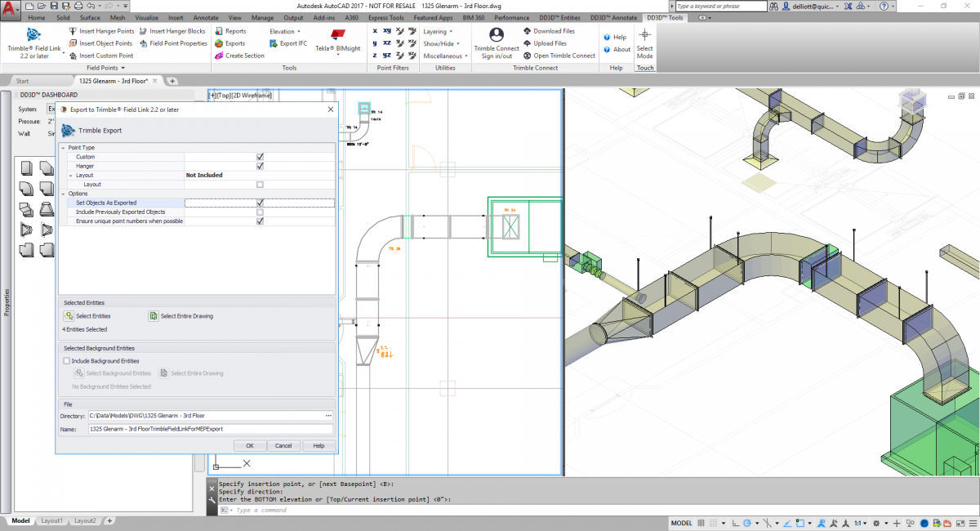The width and height of the screenshot is (980, 531).
Task: Enable Include Previously Exported Objects
Action: (260, 211)
